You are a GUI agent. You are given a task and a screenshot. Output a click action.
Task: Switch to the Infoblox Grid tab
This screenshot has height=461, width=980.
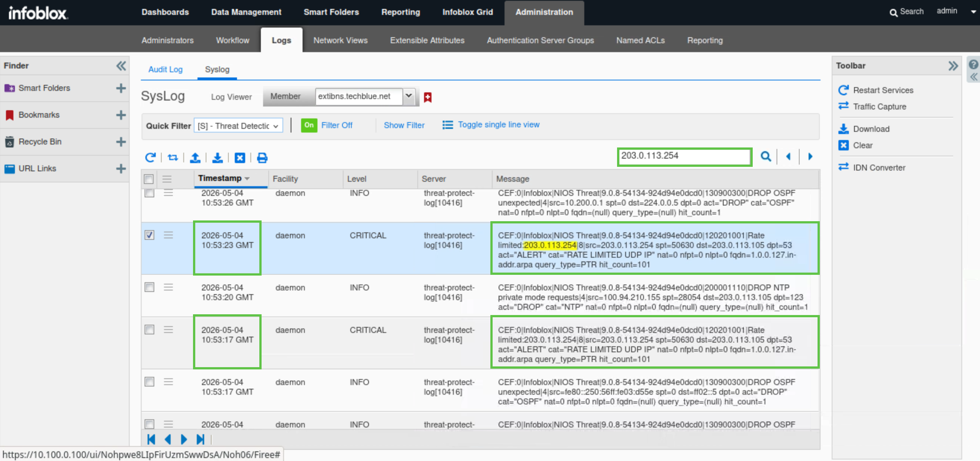468,12
